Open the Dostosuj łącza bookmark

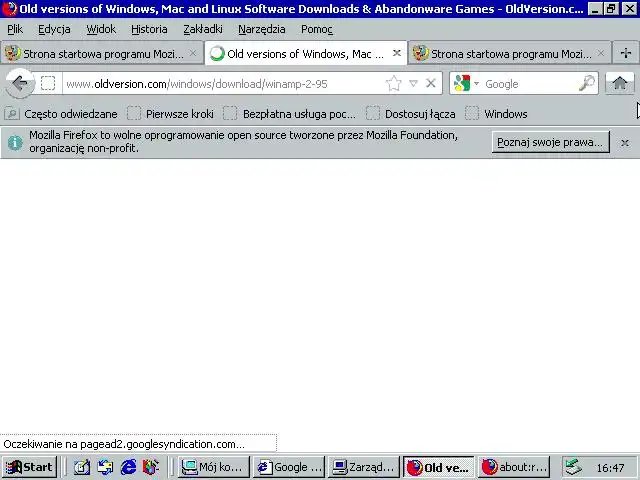tap(411, 114)
